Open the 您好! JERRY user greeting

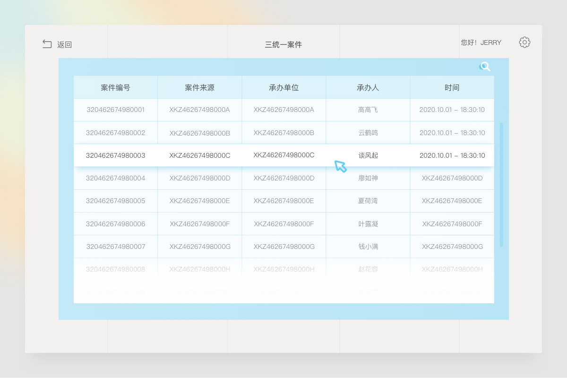coord(481,43)
